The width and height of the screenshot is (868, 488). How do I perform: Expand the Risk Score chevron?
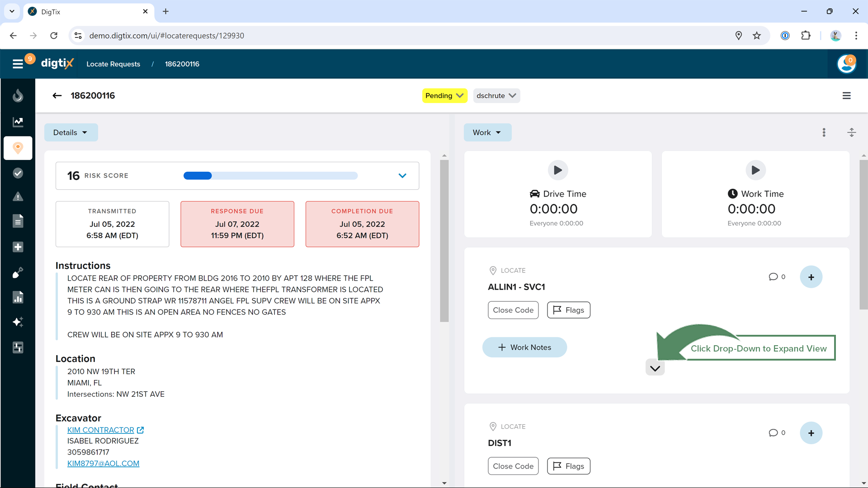pos(402,176)
